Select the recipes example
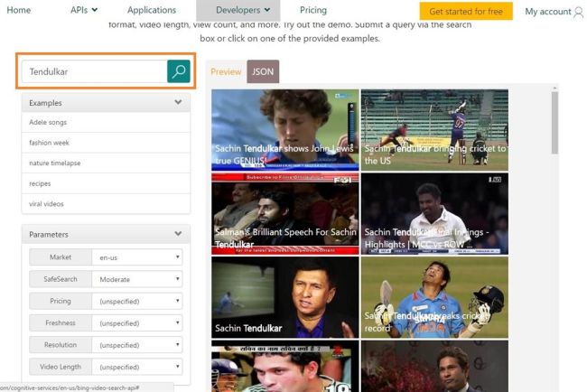The height and width of the screenshot is (392, 587). [x=106, y=183]
